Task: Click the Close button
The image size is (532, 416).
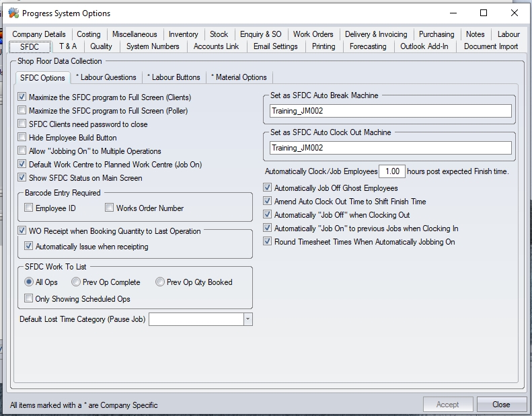Action: click(501, 405)
